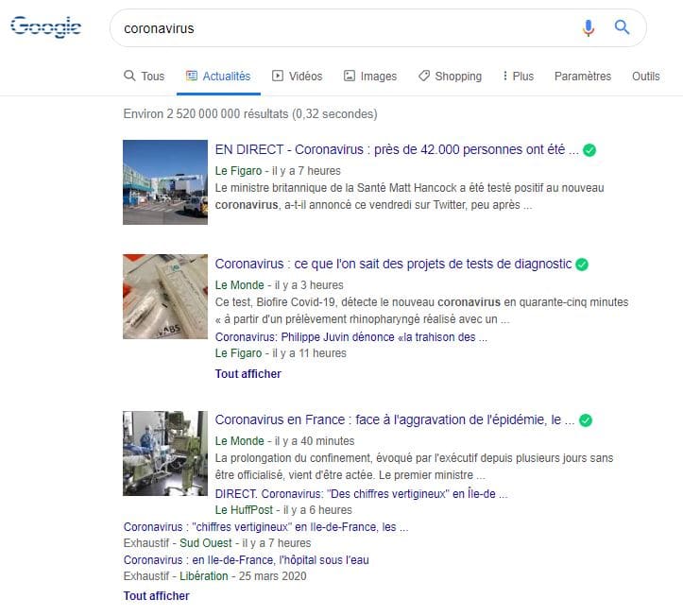Click Tout afficher below Libération result

click(x=156, y=596)
